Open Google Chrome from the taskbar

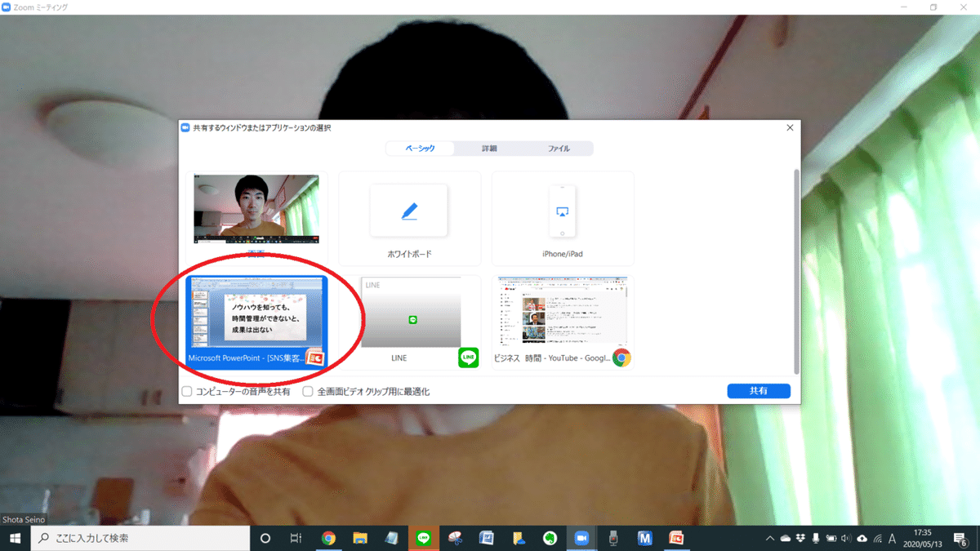(328, 538)
